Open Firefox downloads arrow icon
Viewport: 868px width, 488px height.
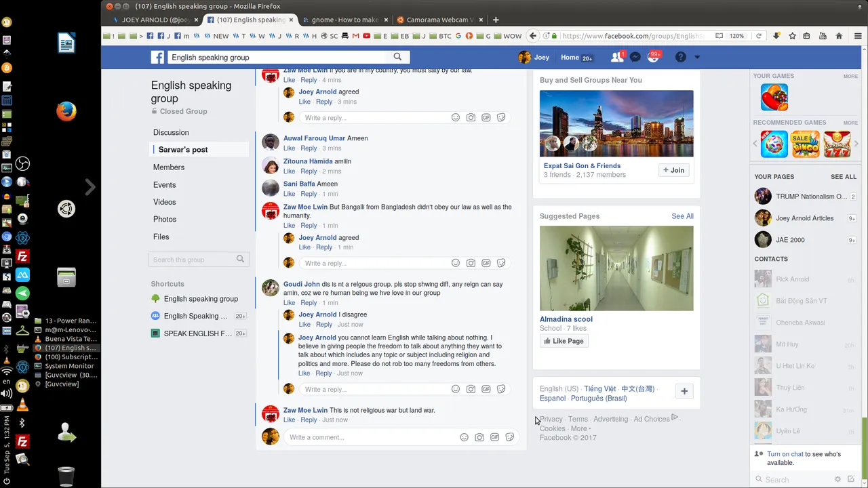[x=776, y=36]
